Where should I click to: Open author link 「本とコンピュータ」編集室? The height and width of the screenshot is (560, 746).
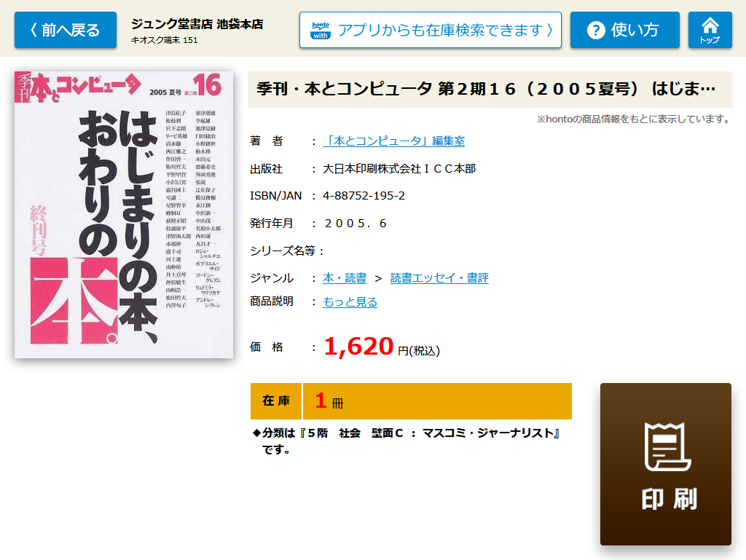pyautogui.click(x=393, y=141)
